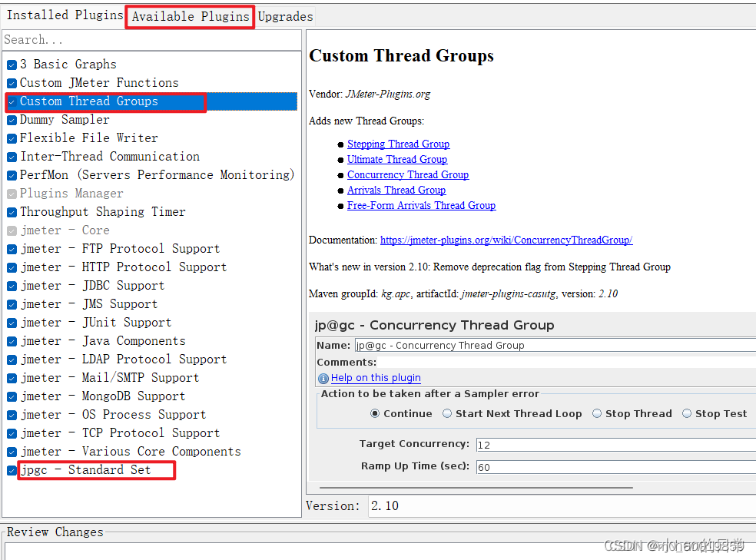Screen dimensions: 756x560
Task: Toggle the Custom JMeter Functions checkbox
Action: [x=12, y=83]
